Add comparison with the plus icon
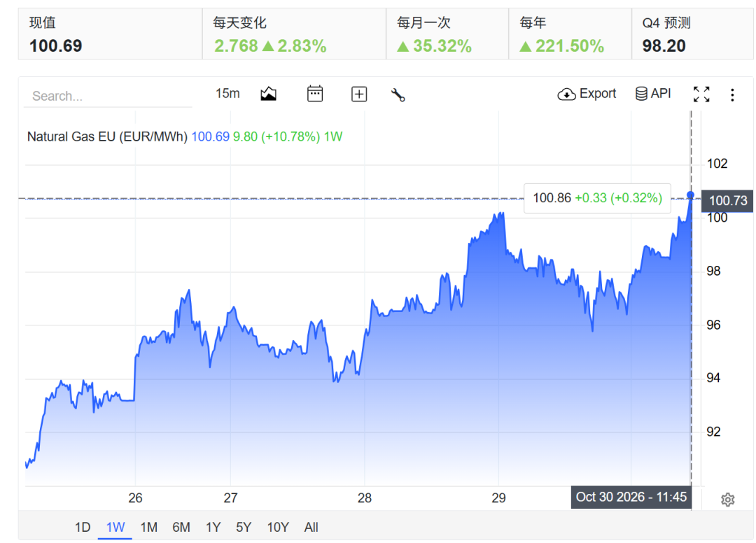Screen dimensions: 756x543 [x=358, y=94]
